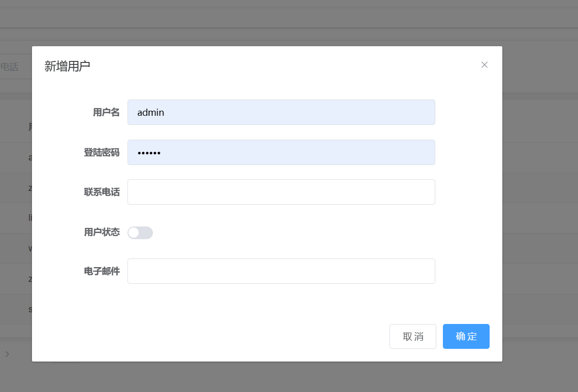Click the 电子邮件 field label
Screen dimensions: 578x392
102,271
